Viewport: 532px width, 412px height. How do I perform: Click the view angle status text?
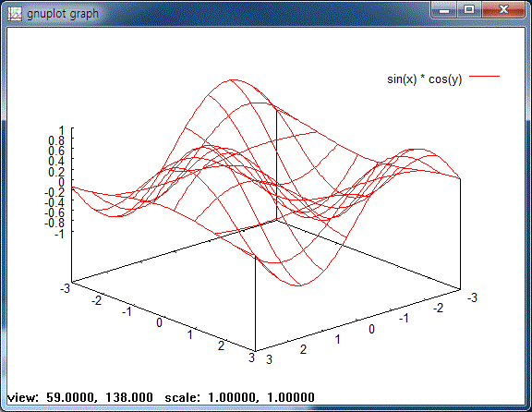(x=80, y=397)
